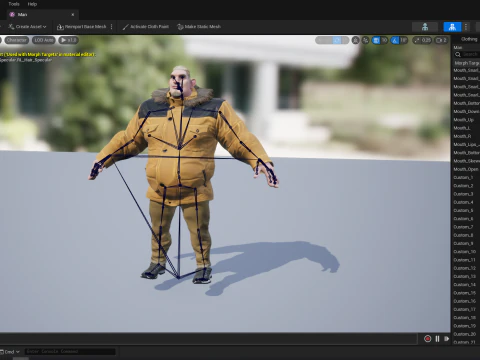Viewport: 480px width, 360px height.
Task: Switch to the skeleton editor mode icon
Action: pos(425,27)
